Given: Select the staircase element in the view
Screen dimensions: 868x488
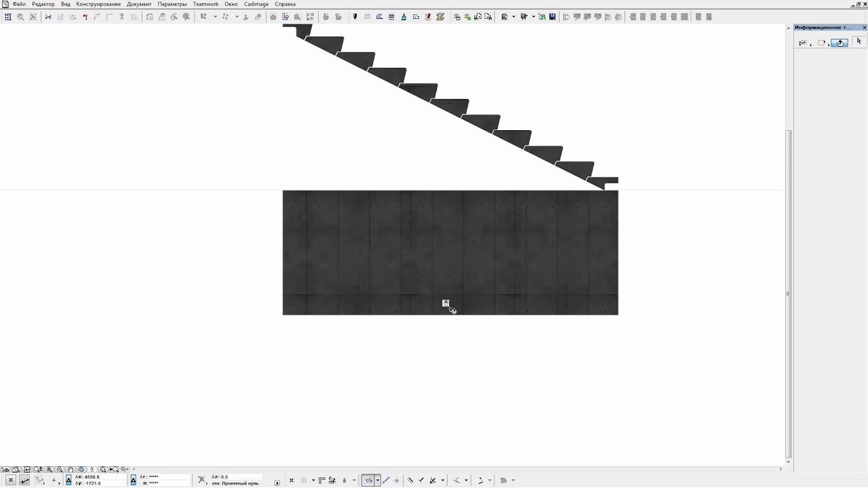Looking at the screenshot, I should 451,107.
